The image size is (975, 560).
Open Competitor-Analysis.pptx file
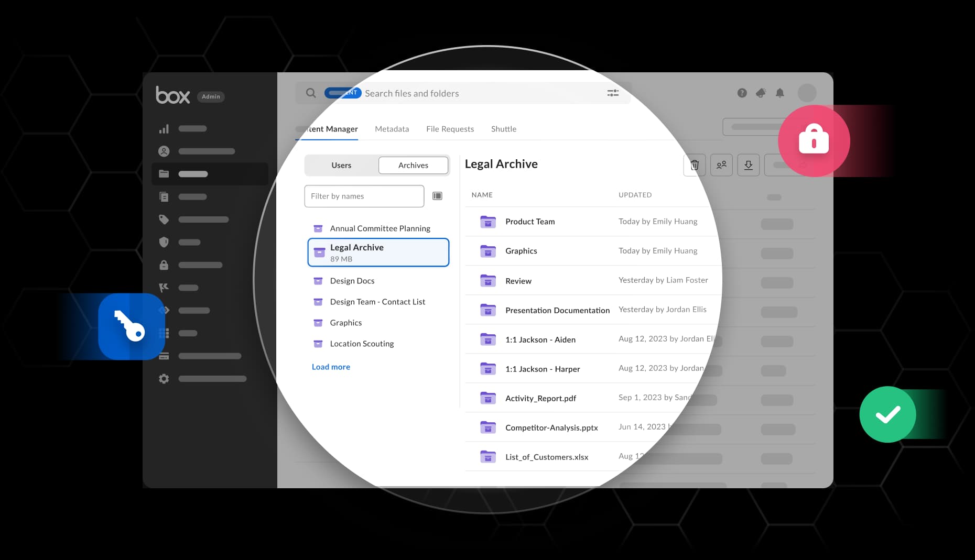pyautogui.click(x=551, y=427)
